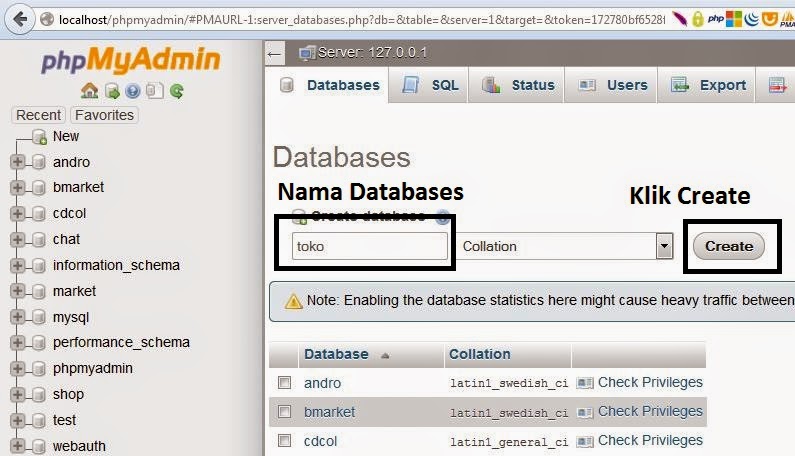
Task: Click the blue swirl extension icon
Action: [752, 19]
